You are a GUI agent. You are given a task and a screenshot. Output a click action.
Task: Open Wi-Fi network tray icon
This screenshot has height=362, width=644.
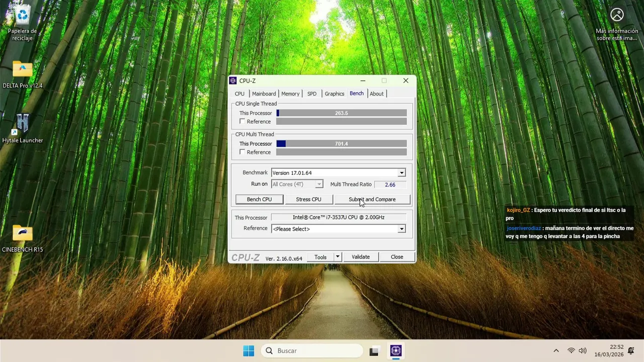pyautogui.click(x=571, y=351)
